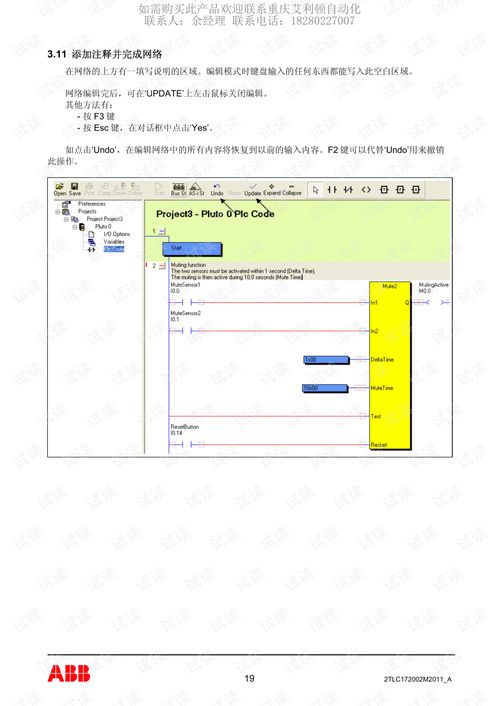Click Update to close editing
The height and width of the screenshot is (706, 499).
tap(253, 189)
